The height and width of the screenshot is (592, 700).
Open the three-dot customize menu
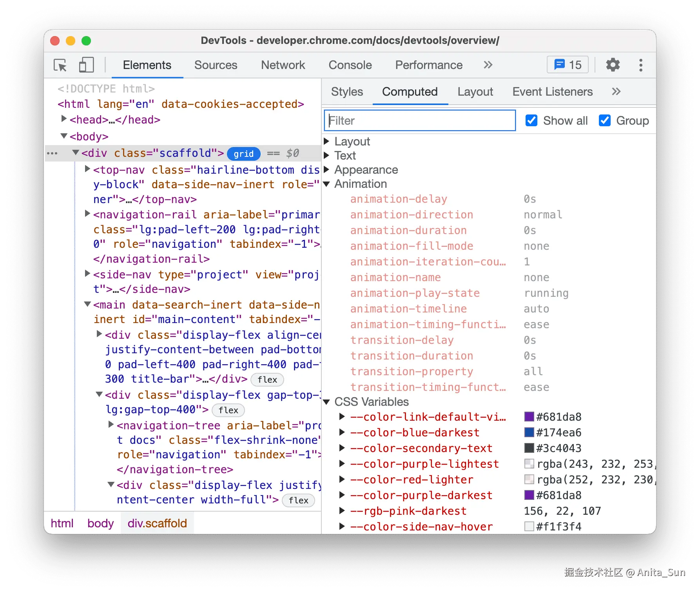(x=641, y=65)
